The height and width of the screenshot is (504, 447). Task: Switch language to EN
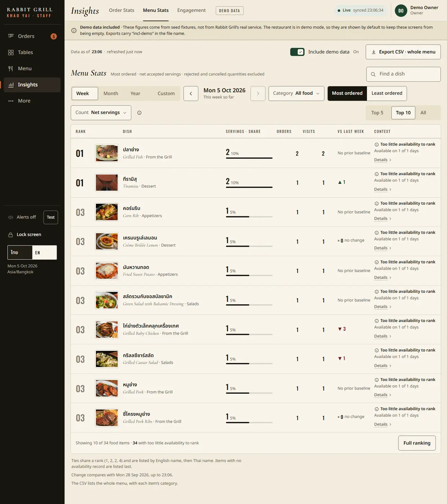(x=44, y=253)
